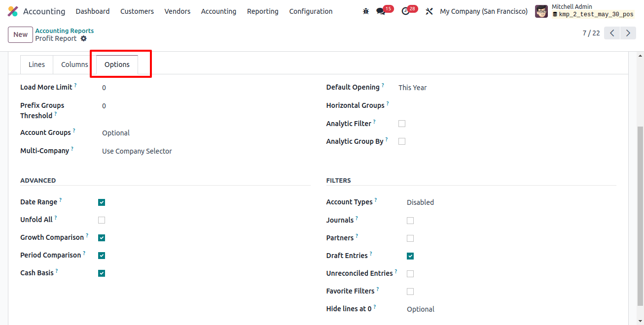Click the debug bug icon
644x325 pixels.
[365, 11]
